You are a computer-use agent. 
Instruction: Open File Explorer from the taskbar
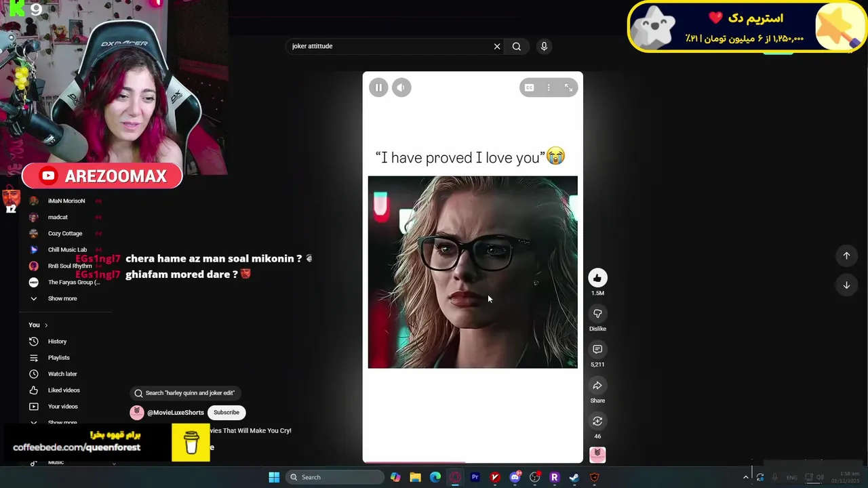[415, 477]
